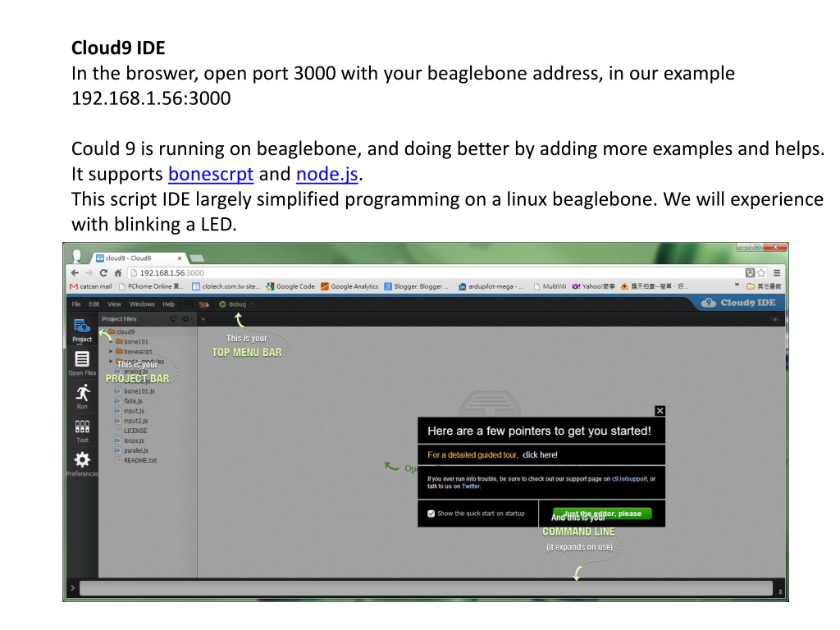
Task: Expand the bone101 folder
Action: tap(111, 342)
